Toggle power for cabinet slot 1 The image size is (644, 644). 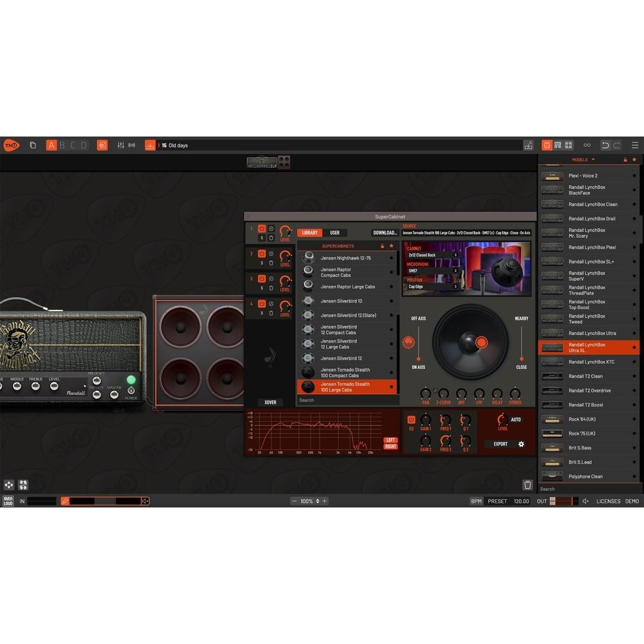point(261,229)
